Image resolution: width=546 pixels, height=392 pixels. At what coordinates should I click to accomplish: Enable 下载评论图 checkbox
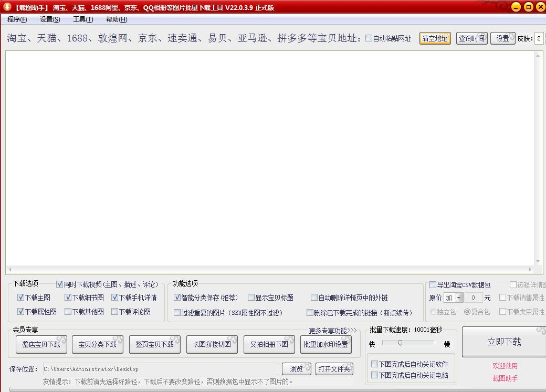(114, 311)
